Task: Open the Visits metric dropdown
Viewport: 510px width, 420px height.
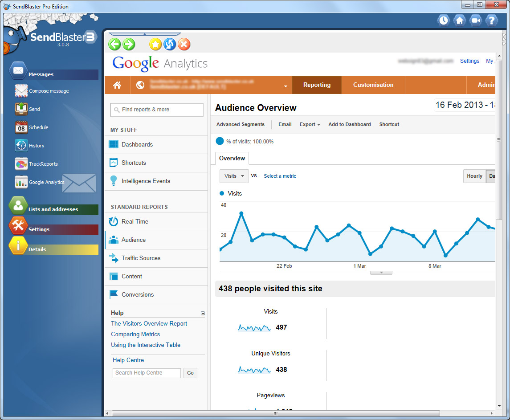Action: click(234, 176)
